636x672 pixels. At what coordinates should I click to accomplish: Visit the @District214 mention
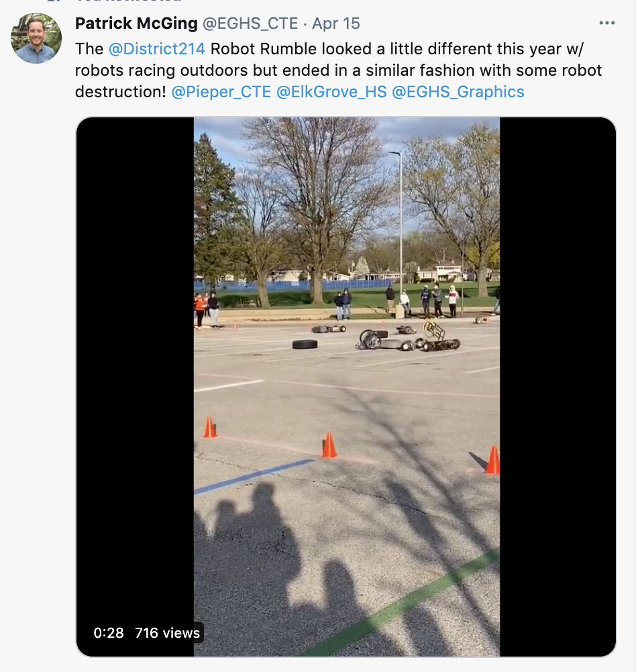point(157,49)
